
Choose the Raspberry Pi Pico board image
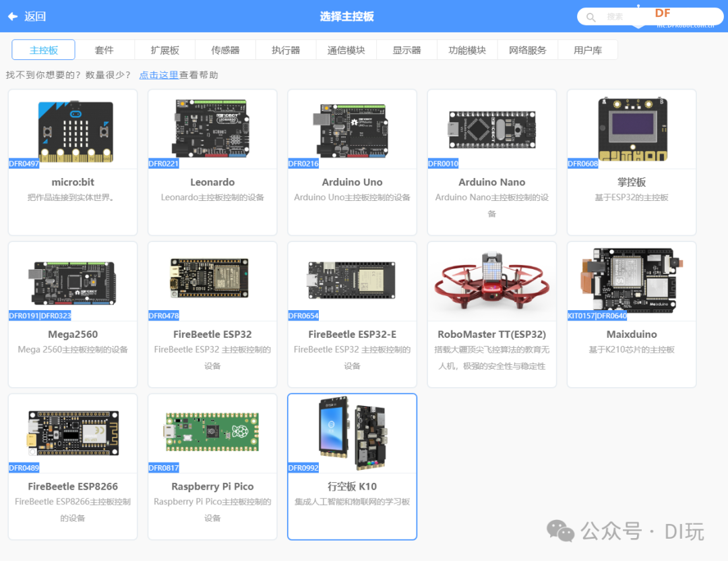tap(211, 432)
